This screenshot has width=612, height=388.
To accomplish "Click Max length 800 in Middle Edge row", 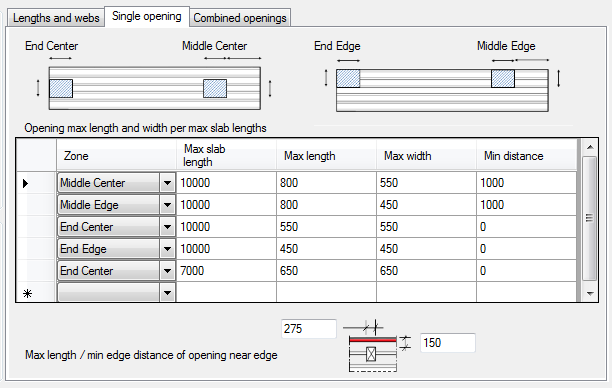I will click(326, 205).
